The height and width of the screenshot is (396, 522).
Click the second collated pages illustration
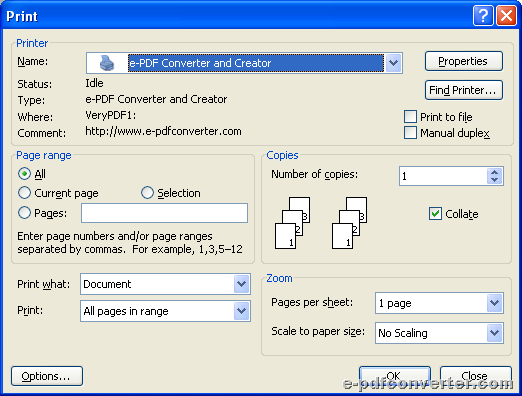point(349,223)
